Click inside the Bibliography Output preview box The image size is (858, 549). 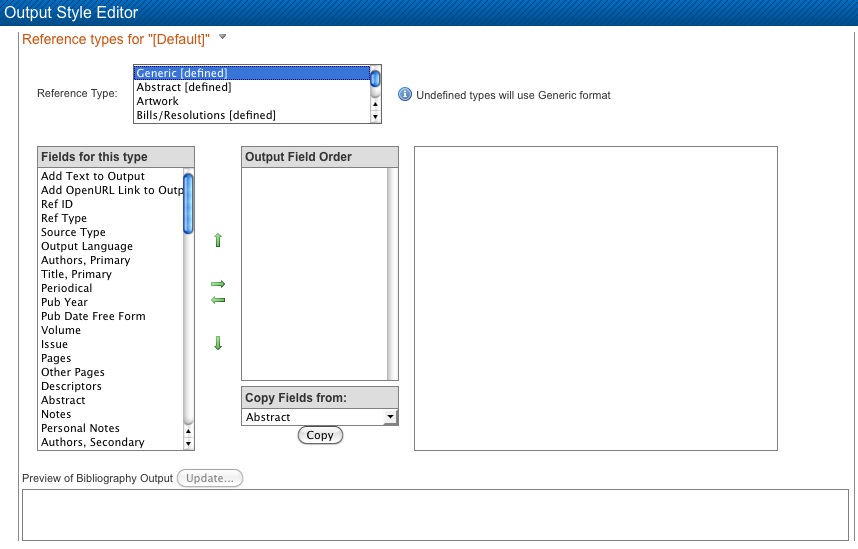pos(434,514)
